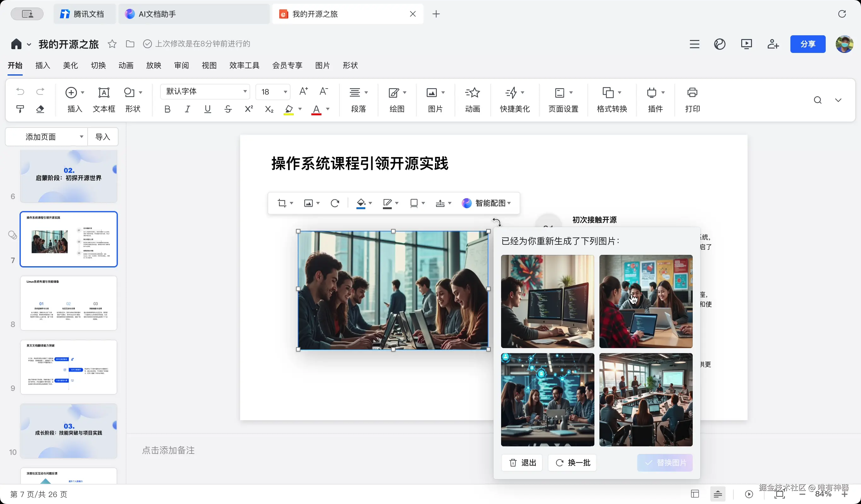
Task: Star this document as favorite
Action: [x=112, y=44]
